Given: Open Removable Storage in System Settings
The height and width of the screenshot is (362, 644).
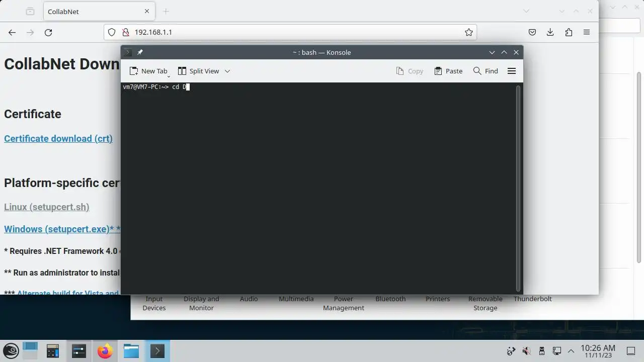Looking at the screenshot, I should pos(486,303).
